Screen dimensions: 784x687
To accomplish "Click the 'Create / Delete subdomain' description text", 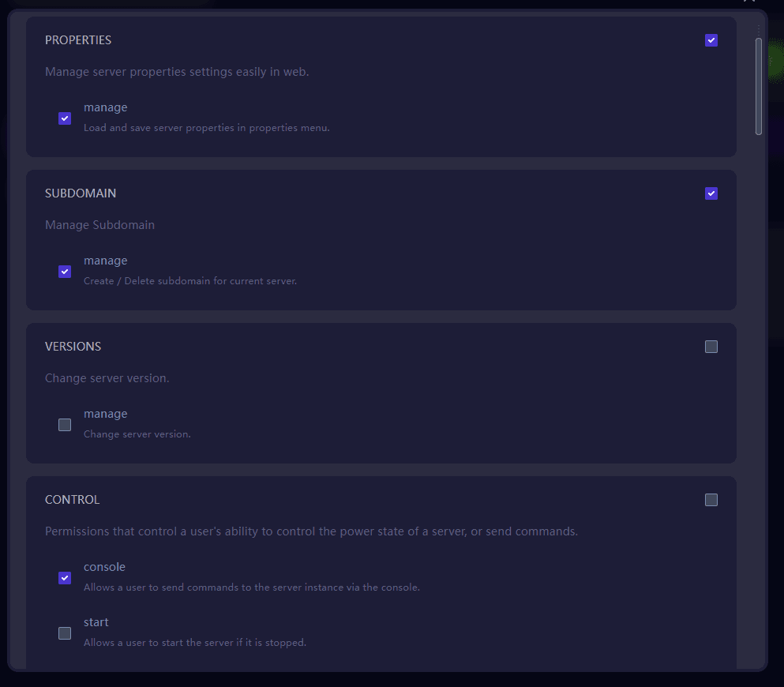I will click(x=190, y=281).
